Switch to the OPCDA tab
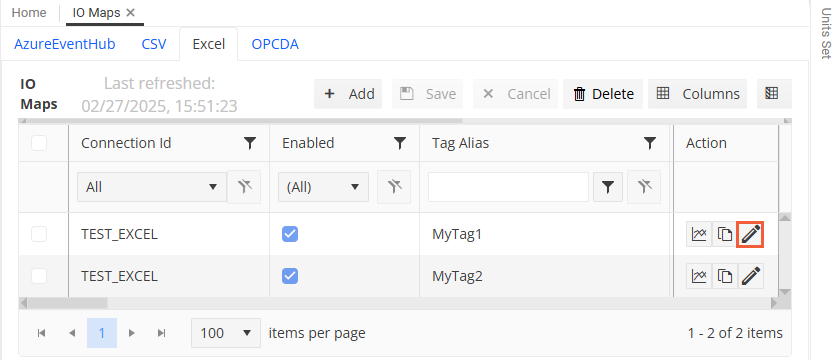This screenshot has width=840, height=360. [275, 44]
